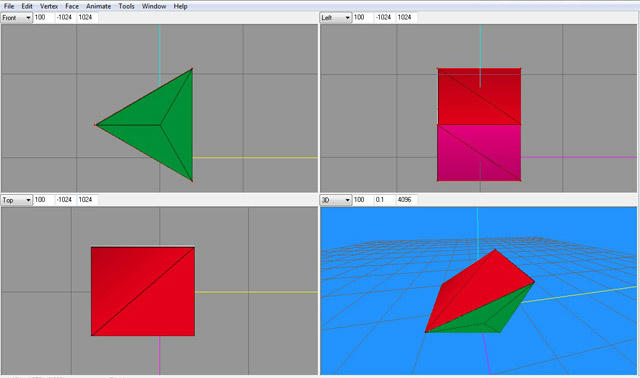Select the 4096 field in 3D viewport header

[x=407, y=200]
